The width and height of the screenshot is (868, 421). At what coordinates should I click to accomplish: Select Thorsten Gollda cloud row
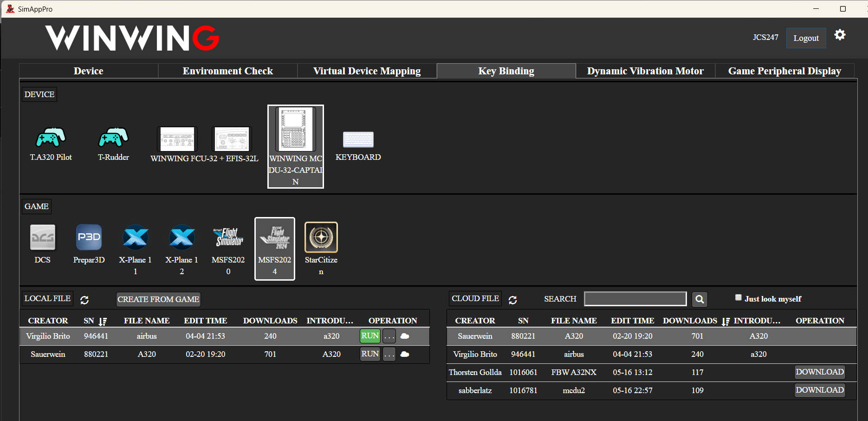point(652,372)
